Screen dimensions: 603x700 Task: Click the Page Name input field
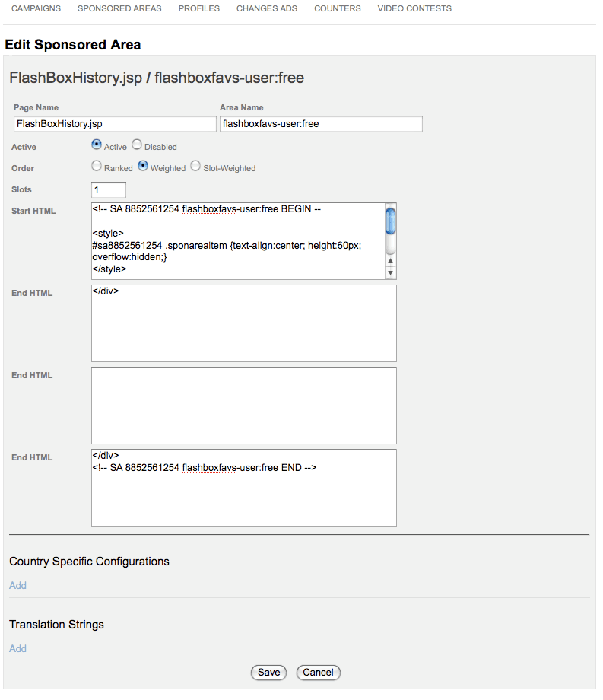click(x=115, y=124)
